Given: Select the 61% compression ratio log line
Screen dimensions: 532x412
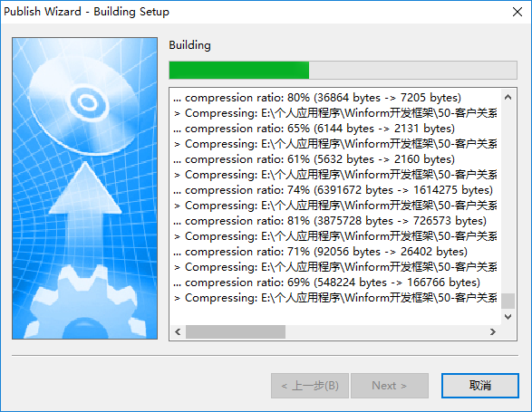Looking at the screenshot, I should (x=314, y=159).
